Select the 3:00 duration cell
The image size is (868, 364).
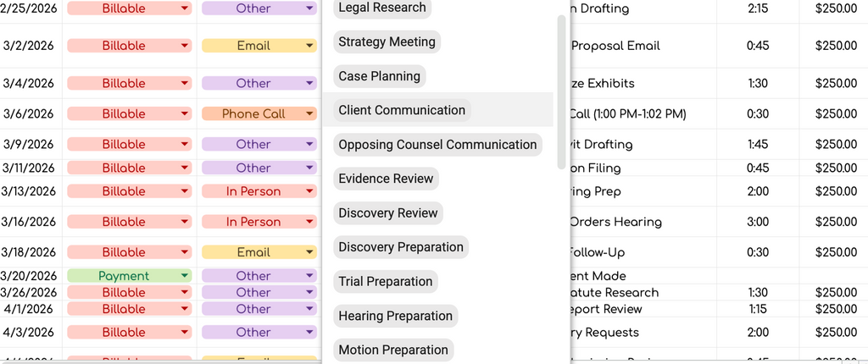click(x=758, y=222)
